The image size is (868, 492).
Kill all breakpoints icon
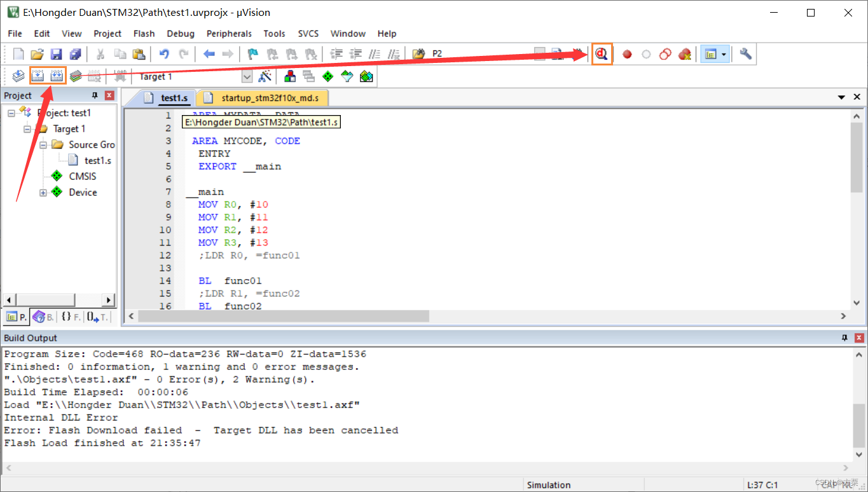click(684, 54)
